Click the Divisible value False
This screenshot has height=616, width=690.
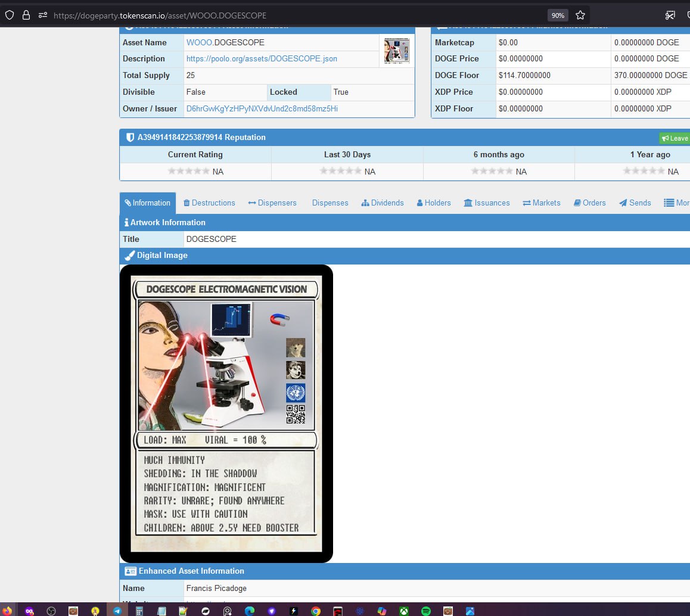(x=196, y=92)
